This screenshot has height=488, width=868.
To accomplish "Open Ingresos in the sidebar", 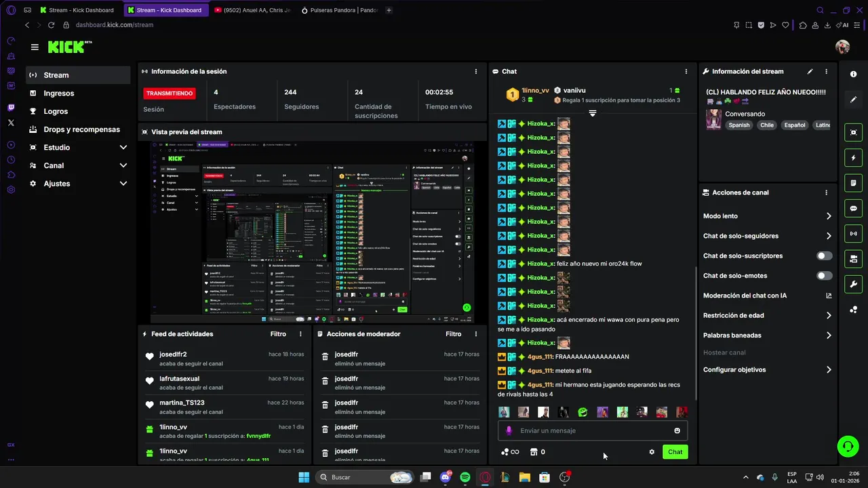I will (x=78, y=94).
